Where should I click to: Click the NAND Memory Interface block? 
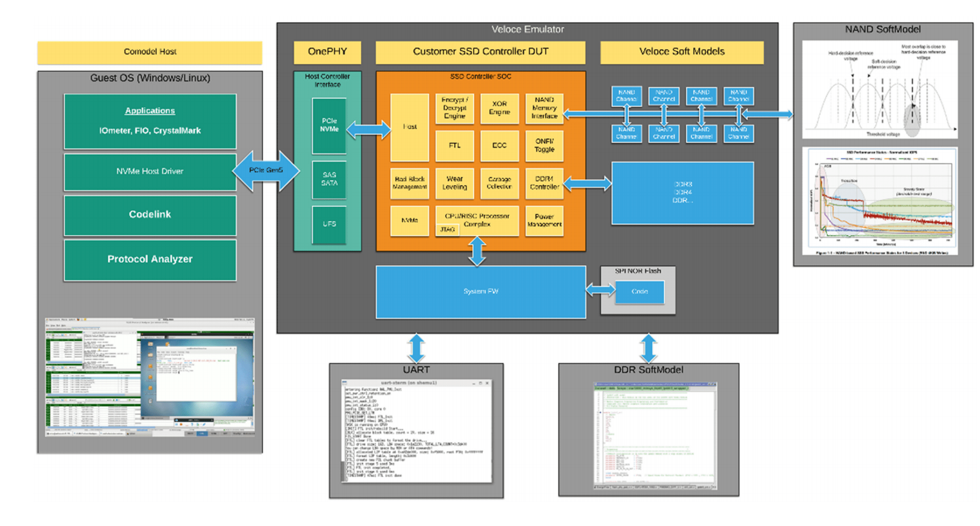pos(544,108)
